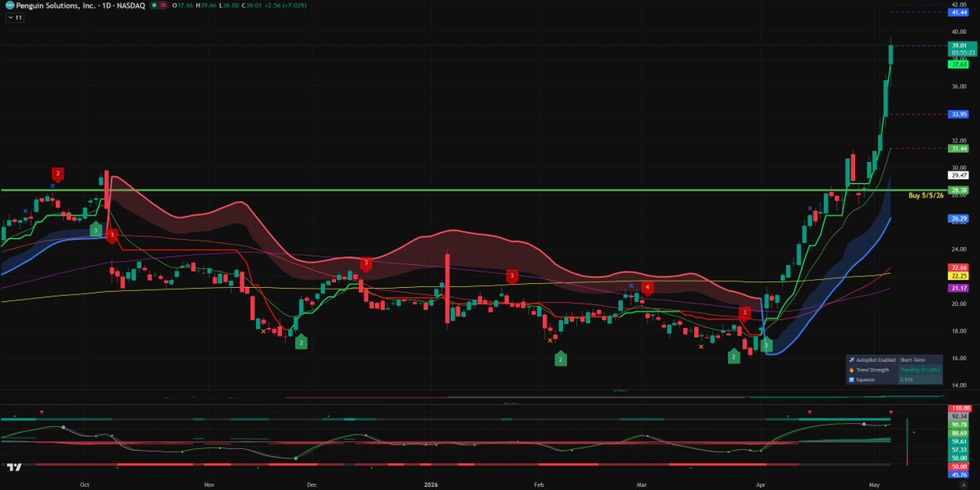980x490 pixels.
Task: Open the TradingView logo in the corner
Action: coord(15,467)
